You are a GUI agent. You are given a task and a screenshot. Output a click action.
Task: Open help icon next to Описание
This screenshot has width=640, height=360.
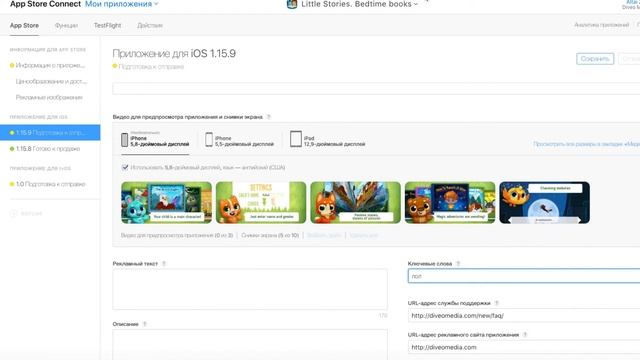coord(144,324)
